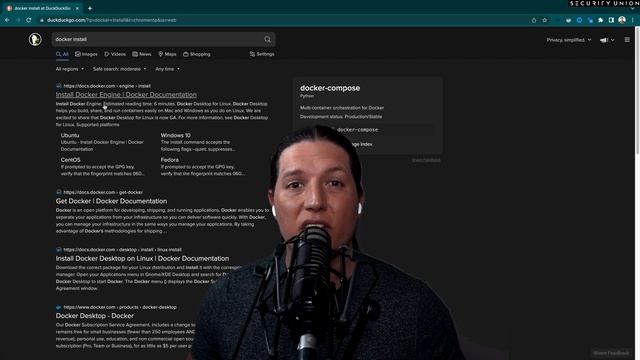This screenshot has height=360, width=640.
Task: Open the 'Docker Desktop - Docker' result
Action: 95,316
